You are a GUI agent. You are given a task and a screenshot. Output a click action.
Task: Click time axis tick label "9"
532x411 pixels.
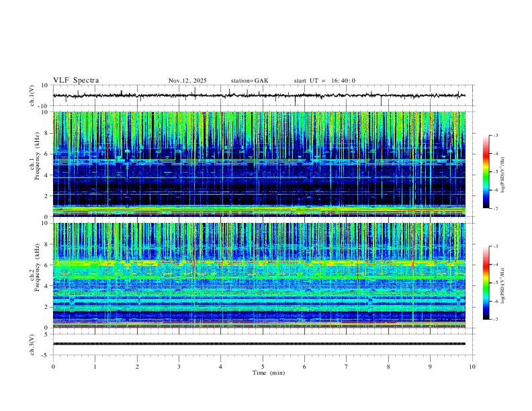tap(431, 367)
